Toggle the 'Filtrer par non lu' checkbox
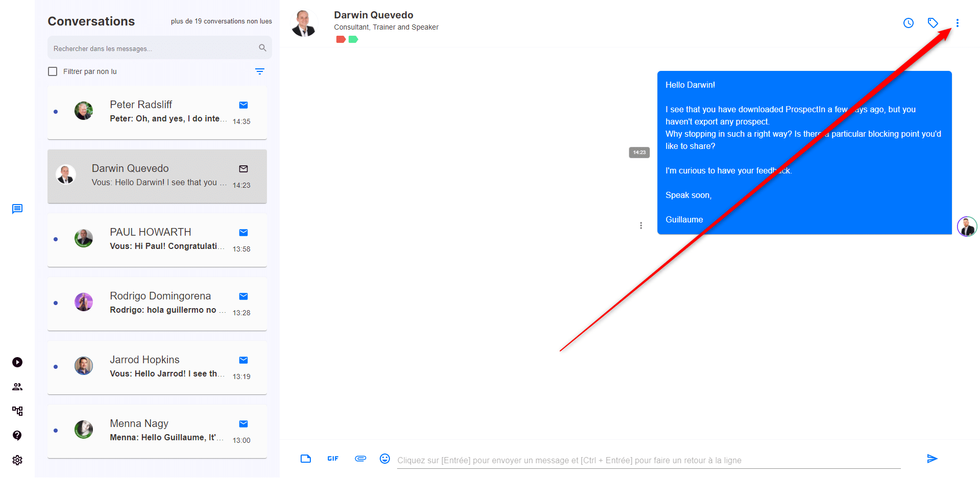The image size is (980, 478). point(53,71)
